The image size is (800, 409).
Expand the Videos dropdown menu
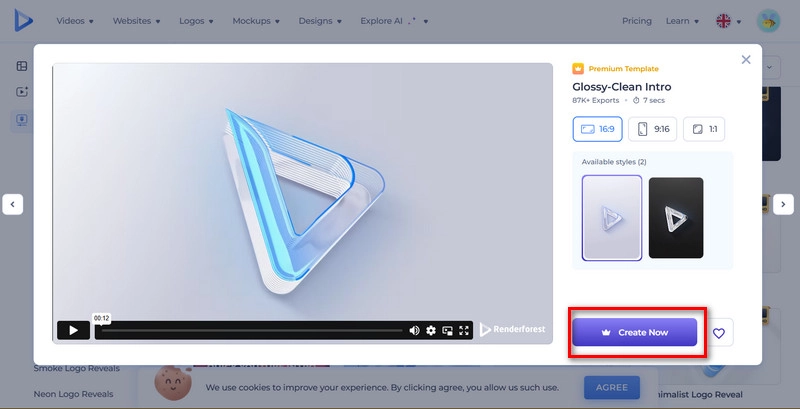[x=75, y=21]
